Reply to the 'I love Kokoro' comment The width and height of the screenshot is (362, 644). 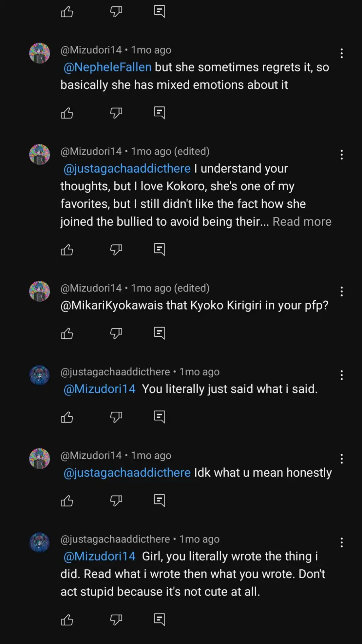click(x=159, y=250)
